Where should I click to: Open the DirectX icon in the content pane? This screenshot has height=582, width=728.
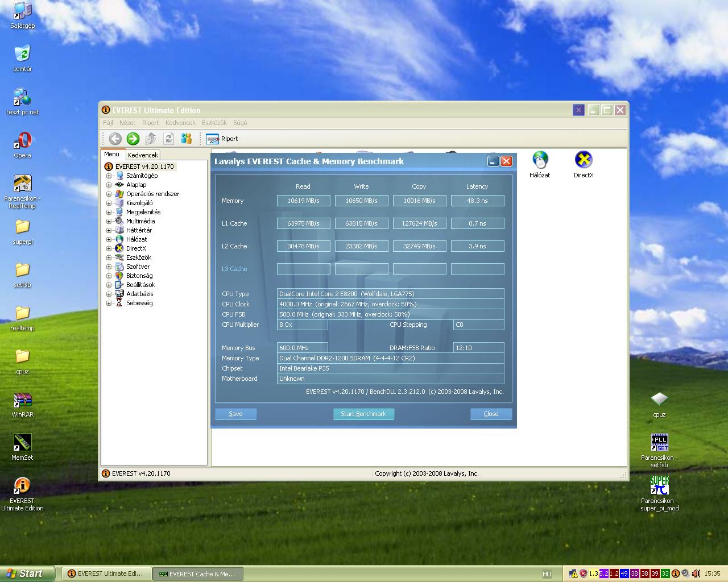click(x=584, y=165)
